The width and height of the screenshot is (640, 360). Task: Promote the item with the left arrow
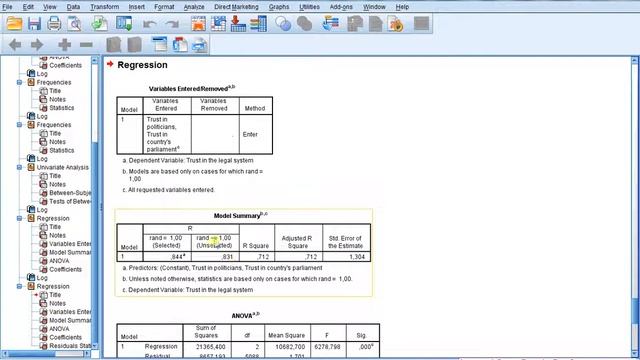pos(15,44)
